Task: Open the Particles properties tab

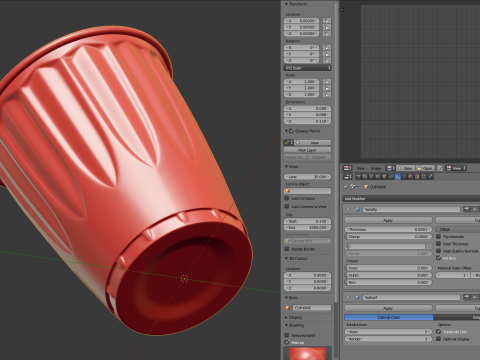Action: (424, 176)
